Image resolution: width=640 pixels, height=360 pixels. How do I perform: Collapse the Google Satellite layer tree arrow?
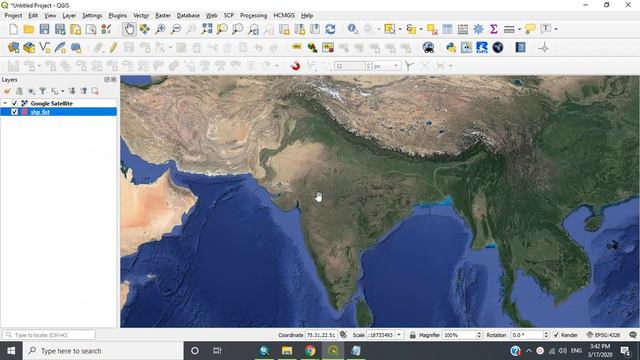point(5,103)
